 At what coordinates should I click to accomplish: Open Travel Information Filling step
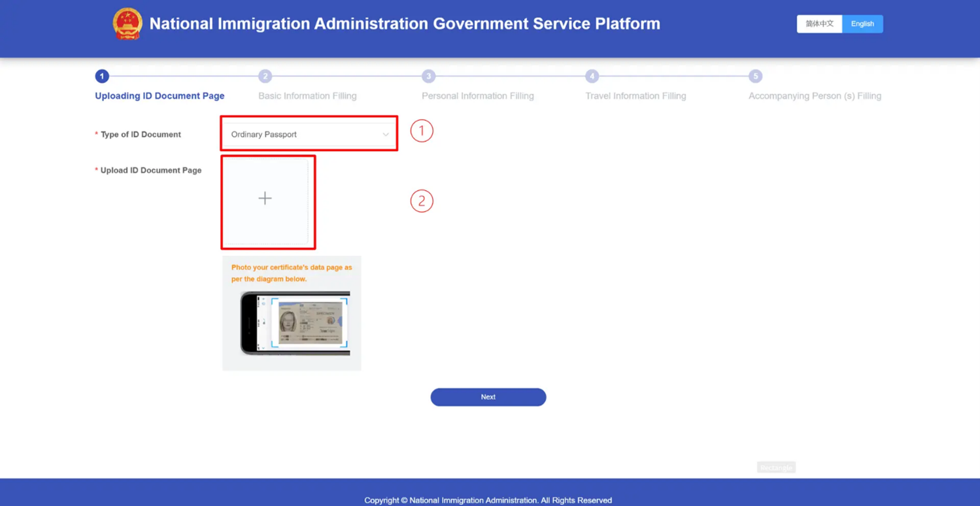(635, 96)
